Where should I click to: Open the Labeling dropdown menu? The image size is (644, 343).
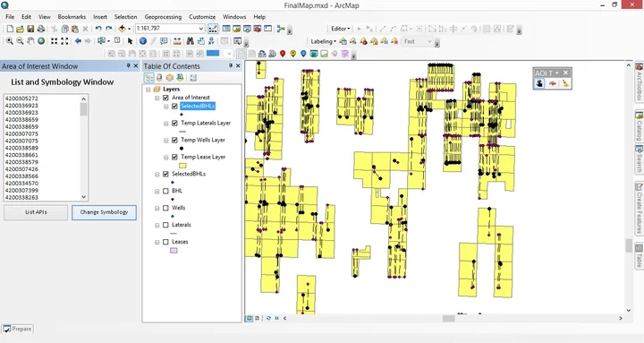coord(323,41)
